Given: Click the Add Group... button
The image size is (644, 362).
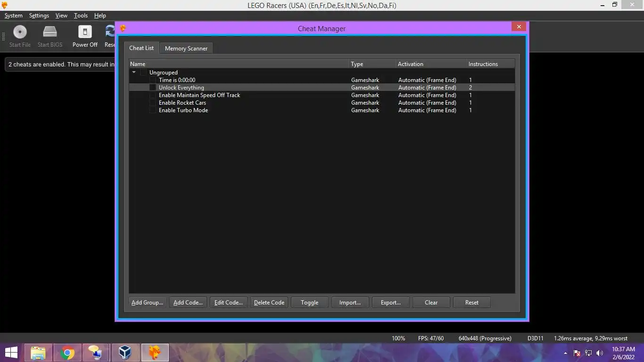Looking at the screenshot, I should coord(147,303).
